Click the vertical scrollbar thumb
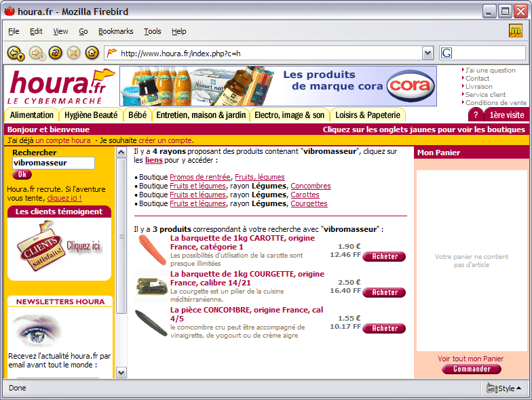Image resolution: width=532 pixels, height=400 pixels. point(121,236)
